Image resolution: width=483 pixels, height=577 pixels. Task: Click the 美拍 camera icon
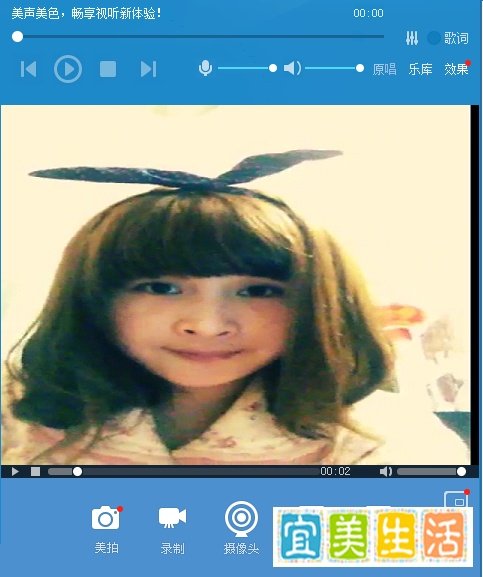tap(106, 518)
